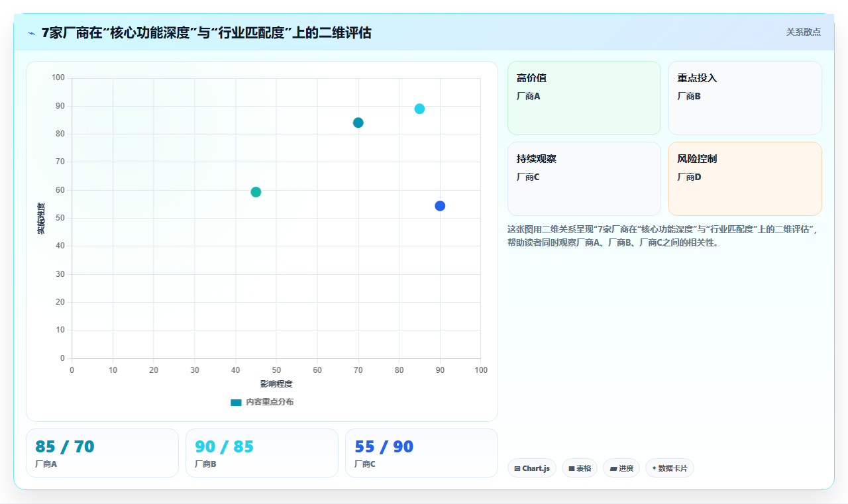848x504 pixels.
Task: Select the 进度 tag
Action: click(x=621, y=468)
